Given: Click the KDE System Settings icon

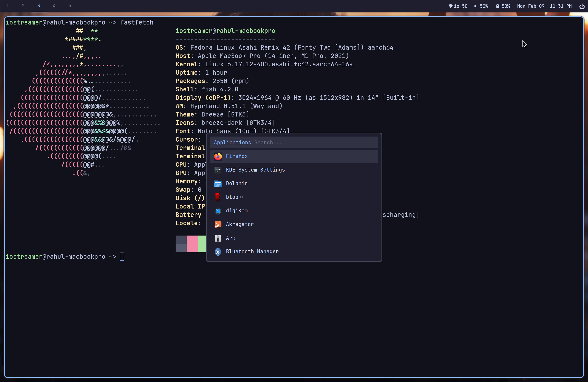Looking at the screenshot, I should point(218,170).
